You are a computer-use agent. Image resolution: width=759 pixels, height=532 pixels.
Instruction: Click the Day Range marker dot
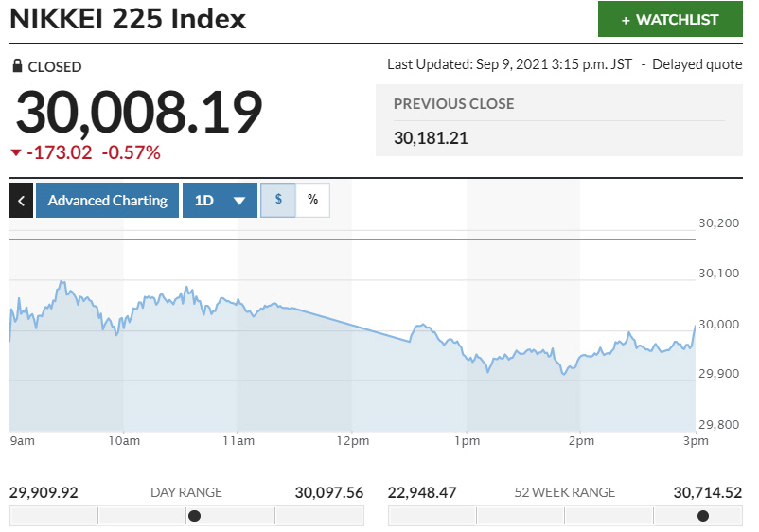pos(194,516)
